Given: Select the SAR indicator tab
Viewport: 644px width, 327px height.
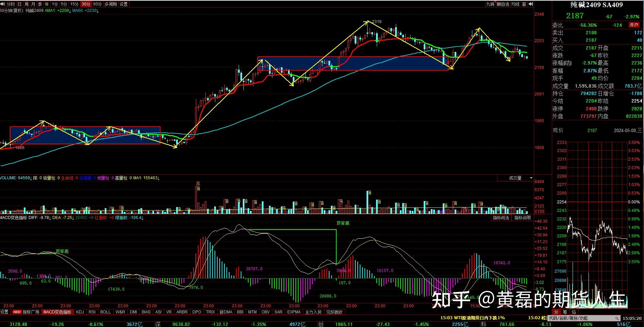Looking at the screenshot, I should (278, 312).
